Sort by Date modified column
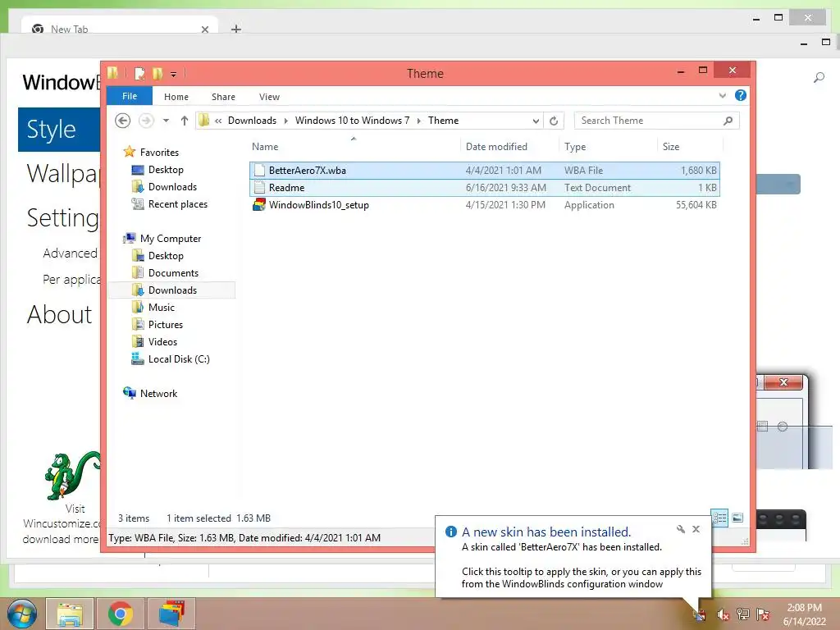Image resolution: width=840 pixels, height=630 pixels. (509, 146)
